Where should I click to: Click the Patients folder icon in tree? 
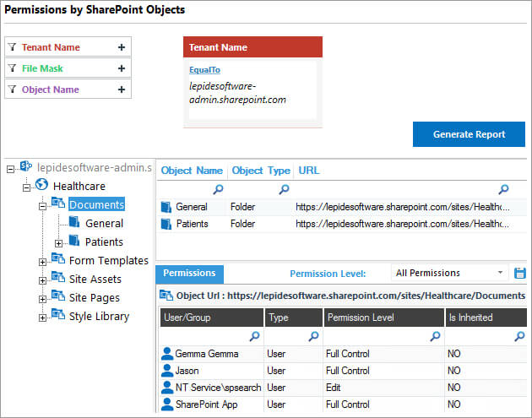[74, 241]
